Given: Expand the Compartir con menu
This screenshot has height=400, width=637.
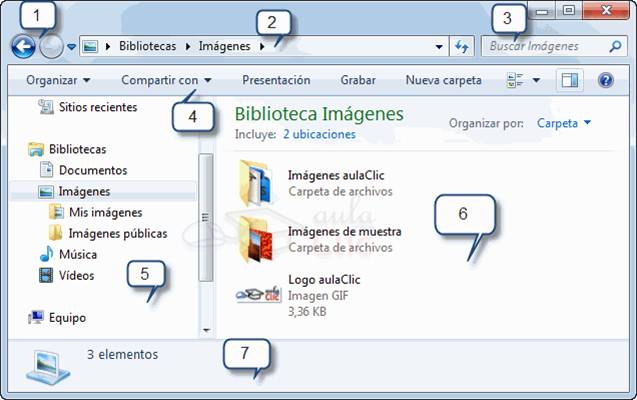Looking at the screenshot, I should pos(166,80).
